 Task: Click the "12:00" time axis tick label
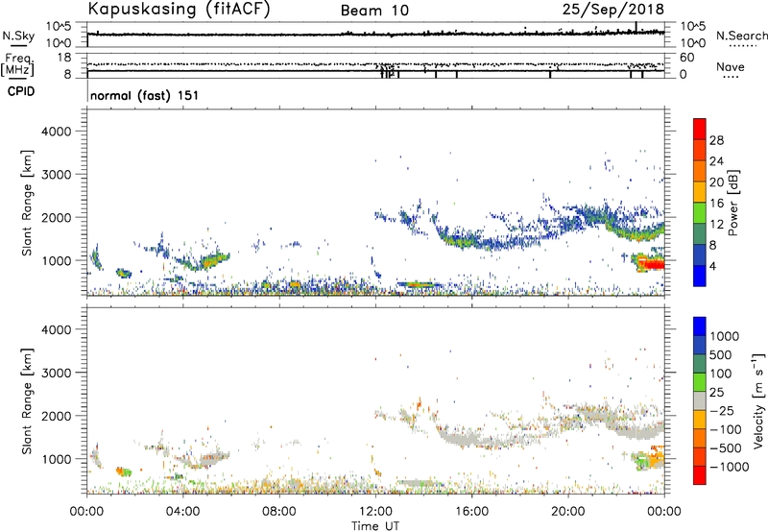[375, 512]
